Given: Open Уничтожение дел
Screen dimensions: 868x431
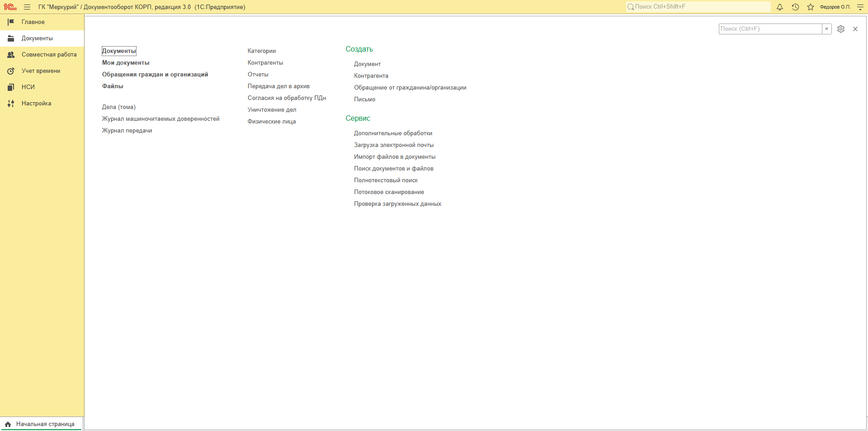Looking at the screenshot, I should tap(272, 110).
